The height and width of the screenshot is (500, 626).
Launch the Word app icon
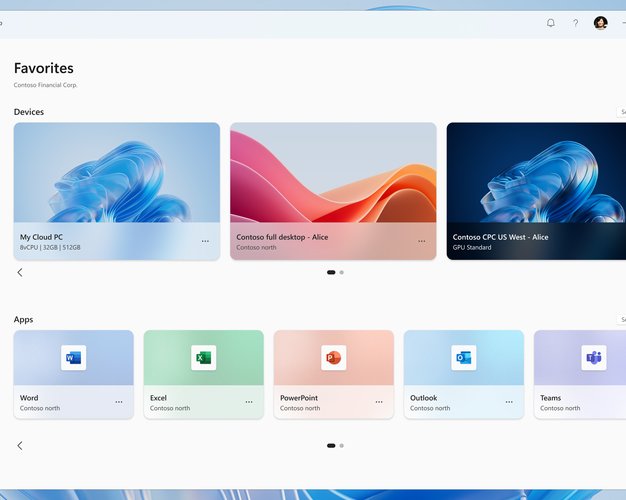tap(73, 357)
